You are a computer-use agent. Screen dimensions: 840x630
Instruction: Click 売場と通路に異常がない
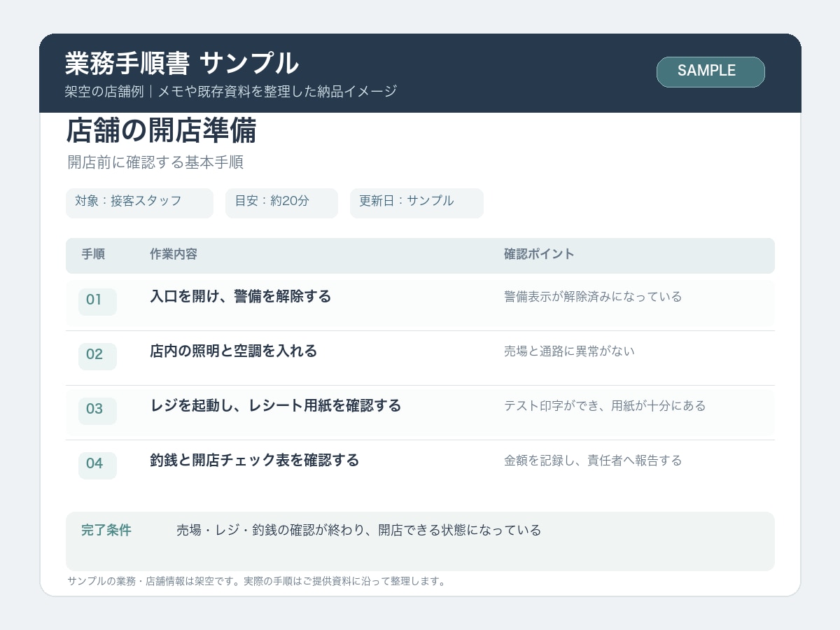pos(569,351)
